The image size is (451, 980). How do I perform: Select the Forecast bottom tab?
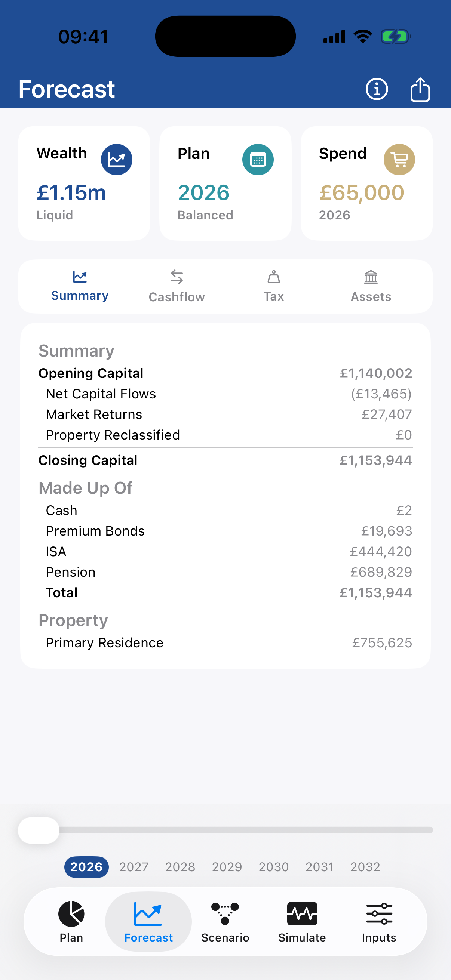[148, 921]
